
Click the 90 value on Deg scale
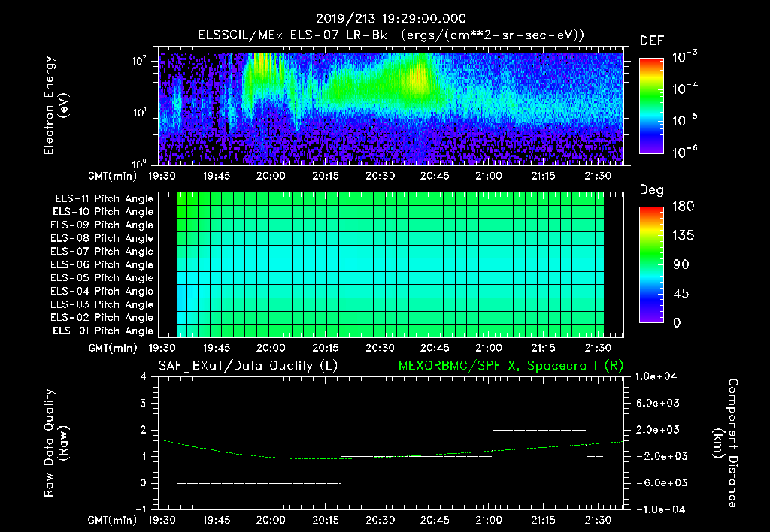click(681, 264)
